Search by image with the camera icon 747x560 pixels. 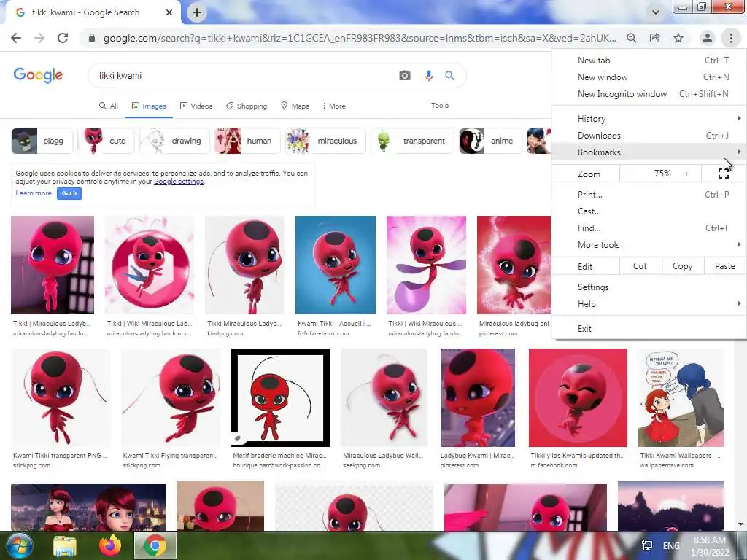tap(404, 75)
